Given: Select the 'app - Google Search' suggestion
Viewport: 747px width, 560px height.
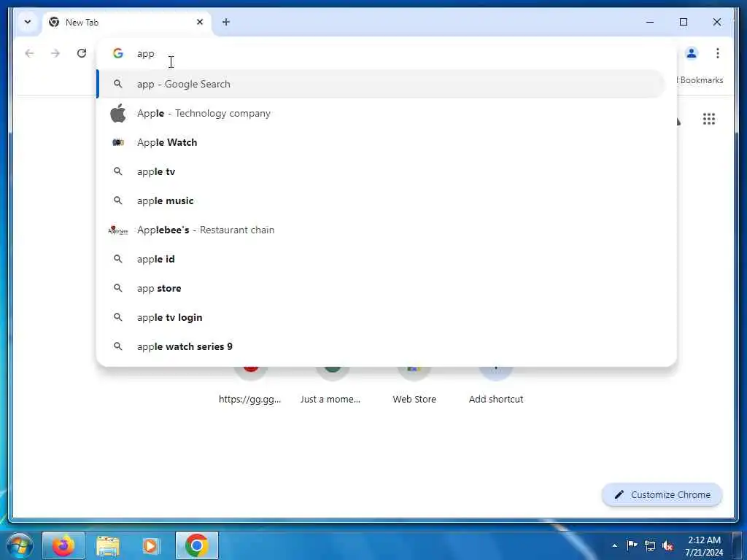Looking at the screenshot, I should pyautogui.click(x=380, y=84).
